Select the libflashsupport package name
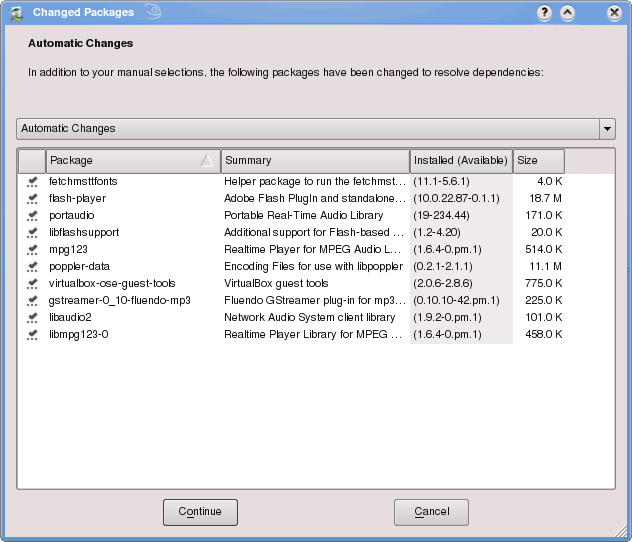Viewport: 632px width, 542px height. 84,233
